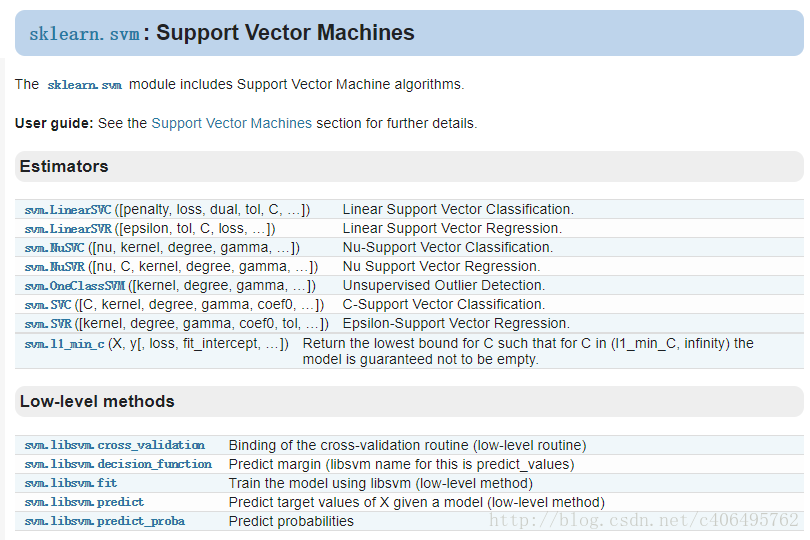Open svm.libsvm.predict_proba link

click(x=105, y=521)
